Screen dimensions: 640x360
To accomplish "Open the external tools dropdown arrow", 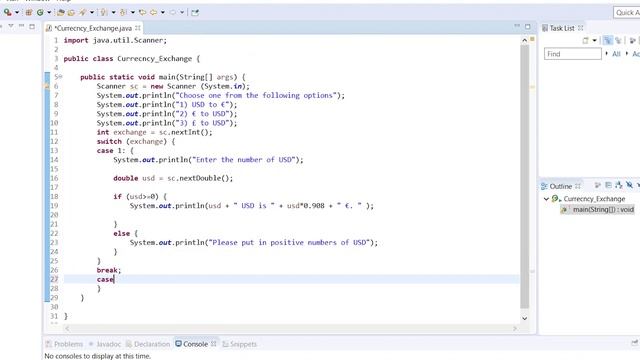I will [x=17, y=13].
